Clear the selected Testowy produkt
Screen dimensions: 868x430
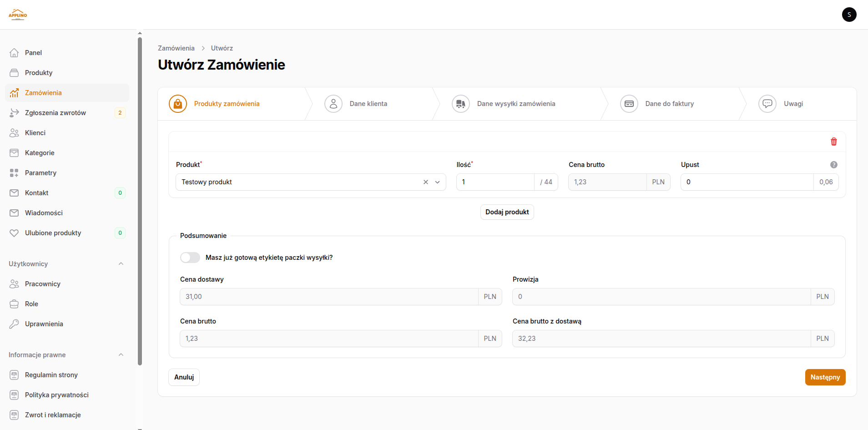426,182
